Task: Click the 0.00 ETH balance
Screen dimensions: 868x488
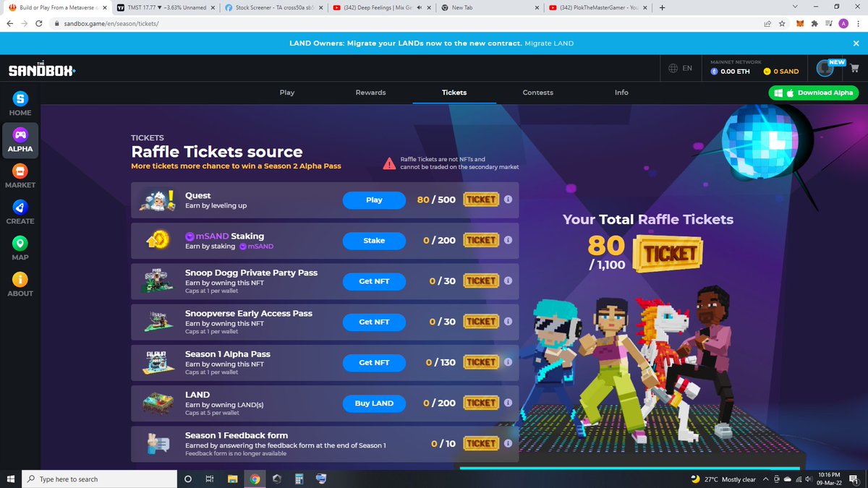Action: coord(729,72)
